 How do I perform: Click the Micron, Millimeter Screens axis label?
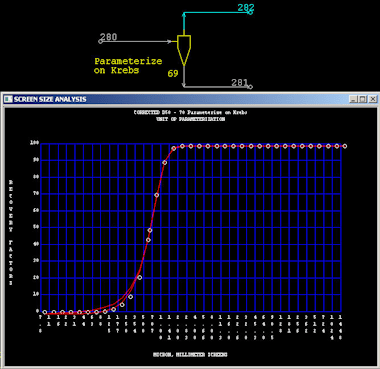point(190,354)
